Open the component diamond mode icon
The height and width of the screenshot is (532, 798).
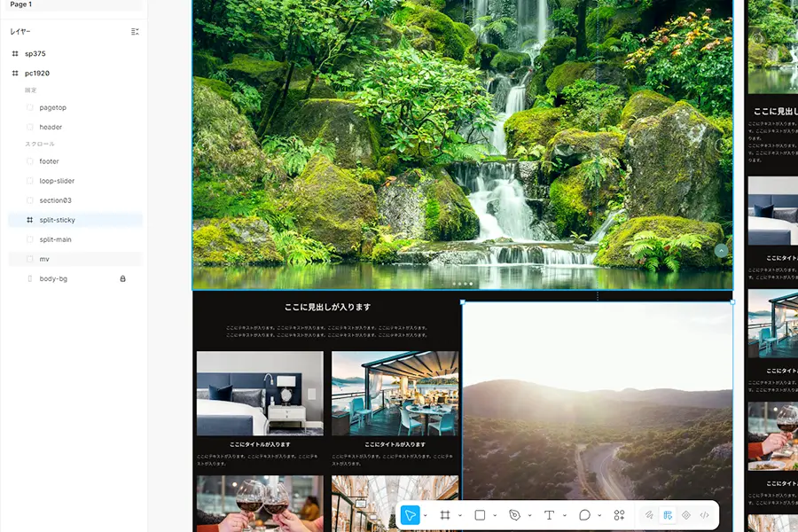686,515
